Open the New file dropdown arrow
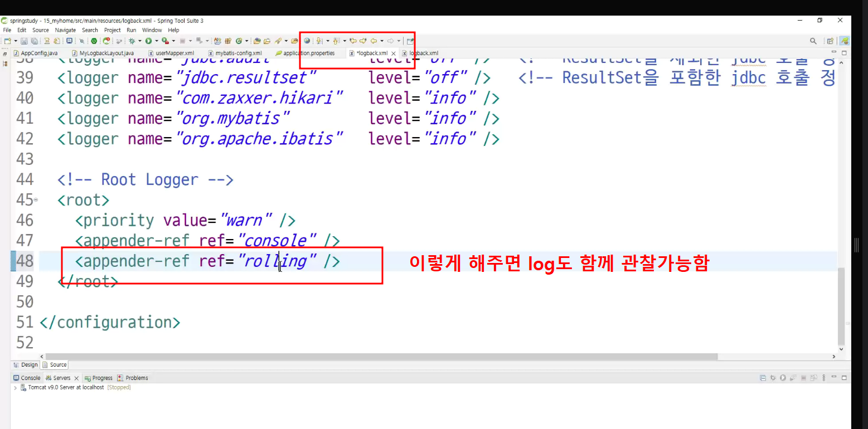Viewport: 868px width, 429px height. pos(16,41)
